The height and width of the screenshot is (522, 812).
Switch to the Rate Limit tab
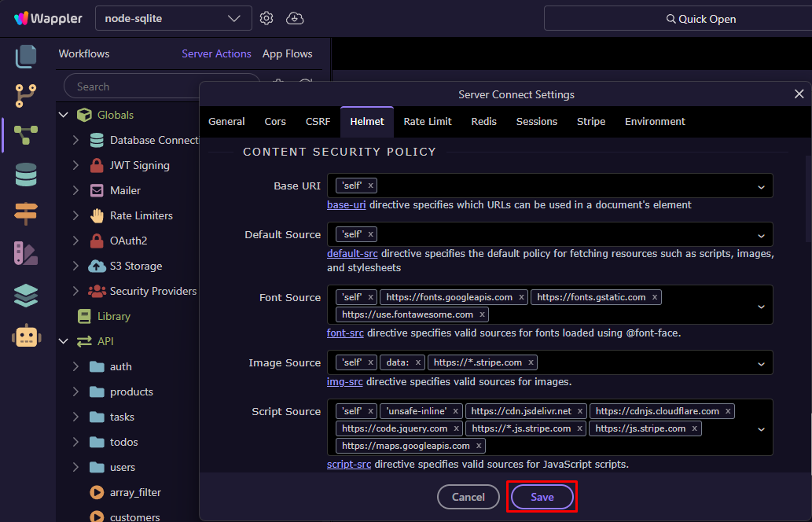(427, 122)
